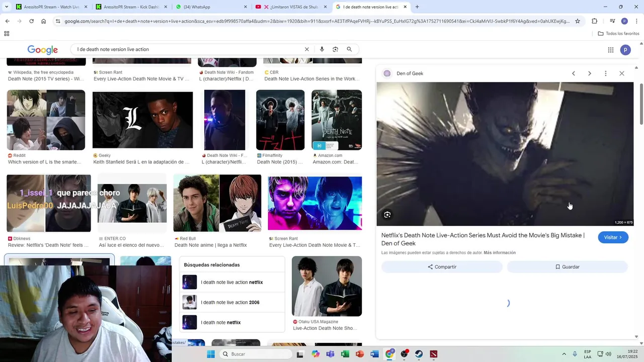Open Steam from the taskbar
This screenshot has width=644, height=362.
(x=419, y=354)
